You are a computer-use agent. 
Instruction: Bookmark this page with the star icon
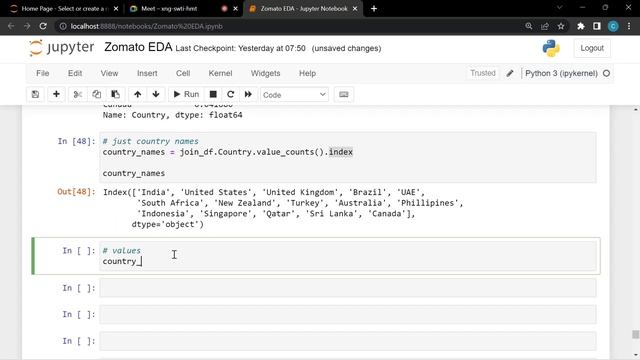click(x=561, y=26)
